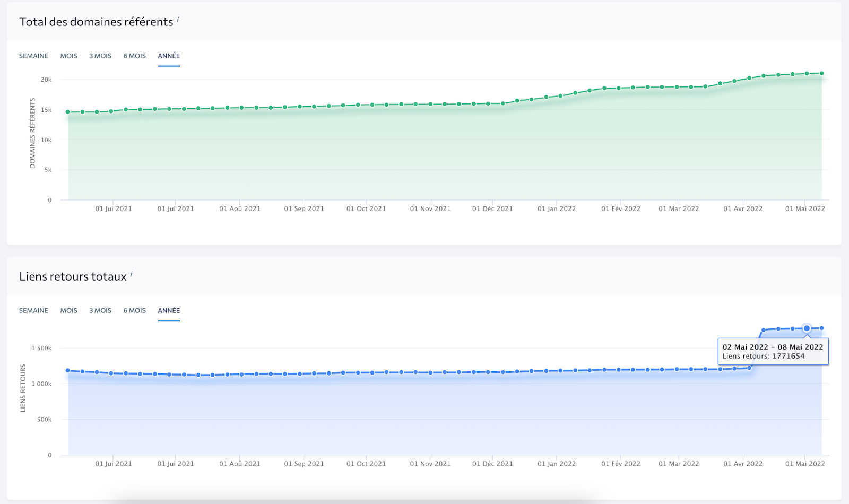The width and height of the screenshot is (849, 504).
Task: Click 01 Aoû 2021 label in domains chart
Action: [240, 208]
